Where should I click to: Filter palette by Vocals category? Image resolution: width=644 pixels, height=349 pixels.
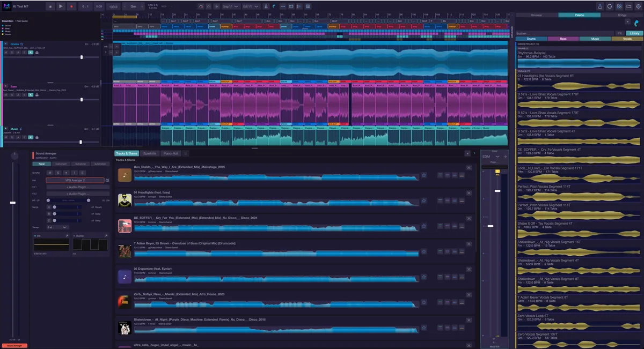pos(627,39)
